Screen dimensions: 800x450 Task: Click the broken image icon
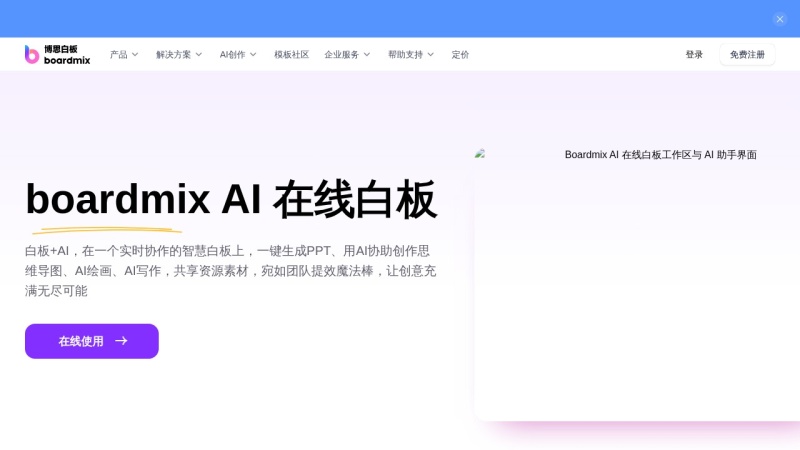pos(480,154)
